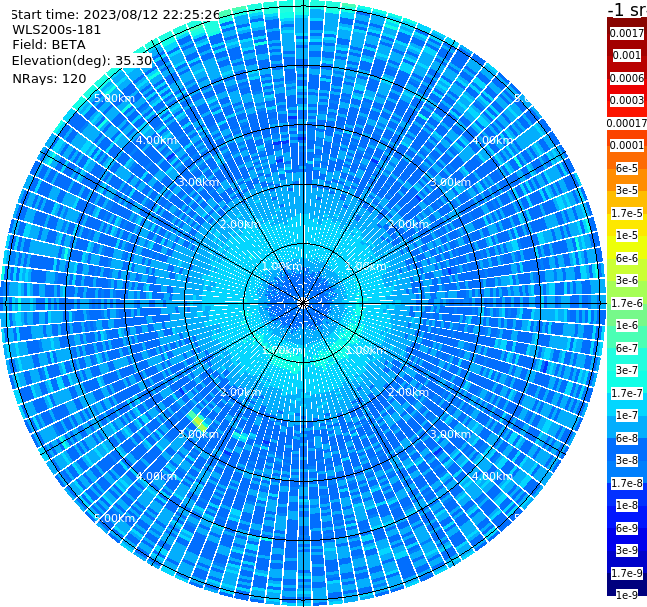Click the 0.0003 scale value
The height and width of the screenshot is (607, 647).
(x=627, y=100)
